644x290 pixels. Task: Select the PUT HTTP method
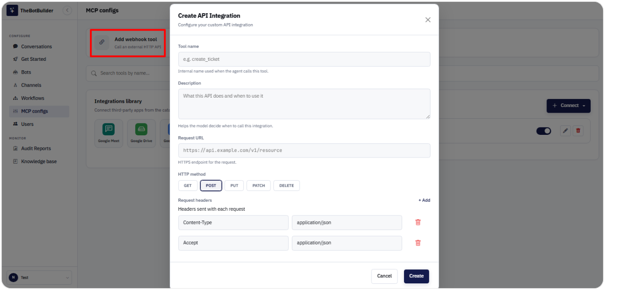[x=234, y=186]
